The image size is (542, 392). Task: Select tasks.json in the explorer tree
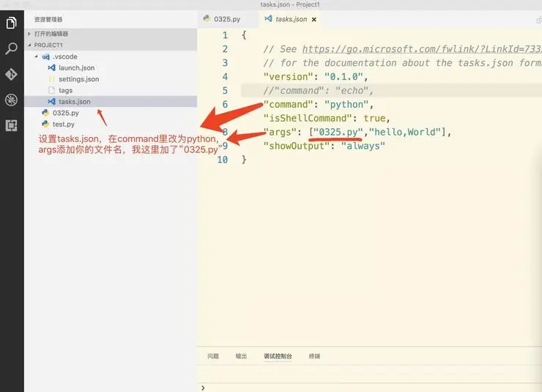(111, 102)
